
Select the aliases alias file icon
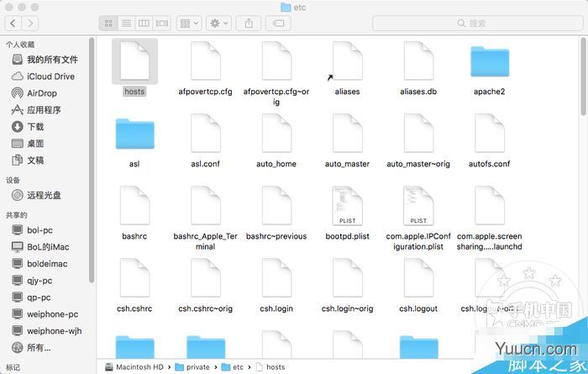pos(347,61)
